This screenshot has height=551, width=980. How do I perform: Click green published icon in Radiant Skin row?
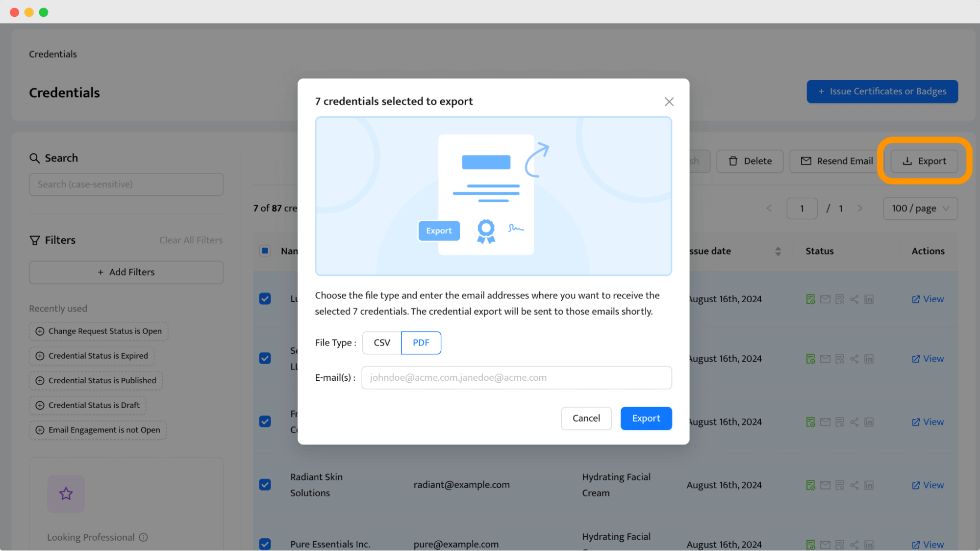pos(810,485)
